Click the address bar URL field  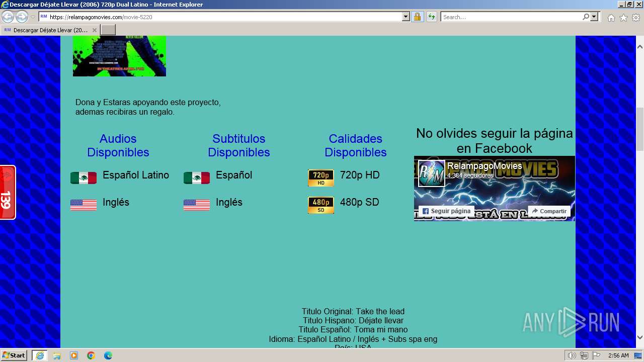pyautogui.click(x=225, y=17)
